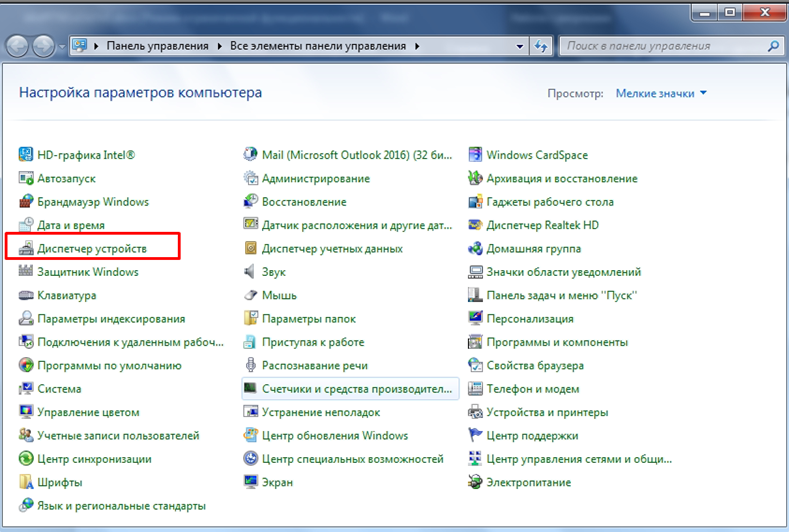The height and width of the screenshot is (532, 789).
Task: Click the Forward navigation arrow button
Action: (x=44, y=46)
